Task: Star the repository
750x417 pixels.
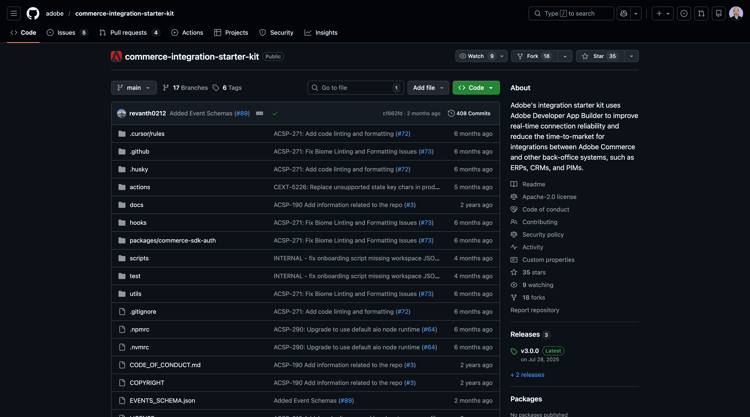Action: coord(600,56)
